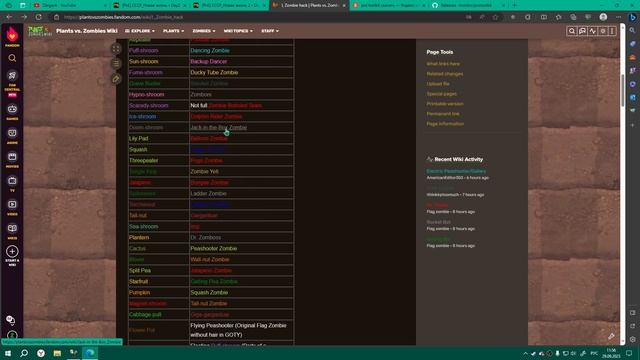640x360 pixels.
Task: Click the Zombie Yeti cell
Action: coord(241,172)
